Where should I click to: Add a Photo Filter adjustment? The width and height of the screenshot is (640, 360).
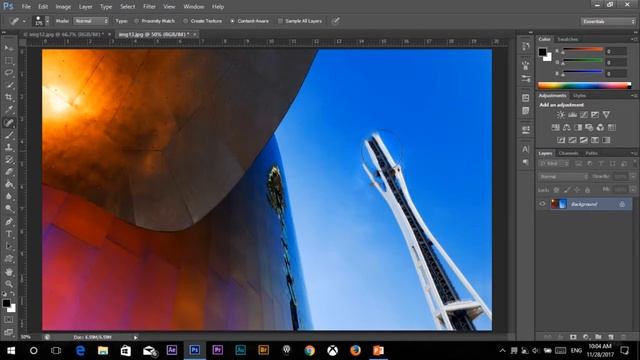coord(589,127)
